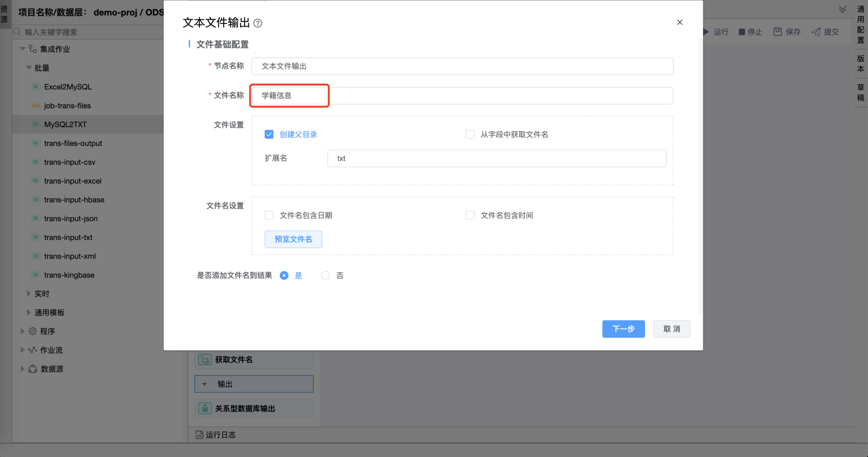The image size is (868, 457).
Task: Enable 从字段中获取文件名 checkbox
Action: 470,134
